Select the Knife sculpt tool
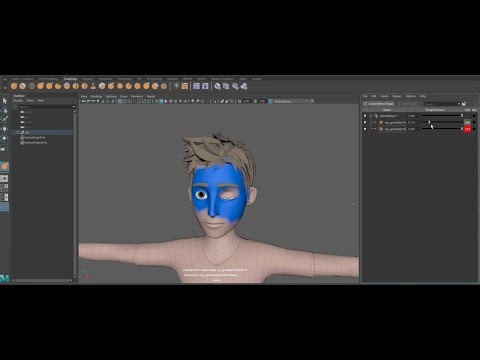Screen dimensions: 480x360 (x=128, y=86)
